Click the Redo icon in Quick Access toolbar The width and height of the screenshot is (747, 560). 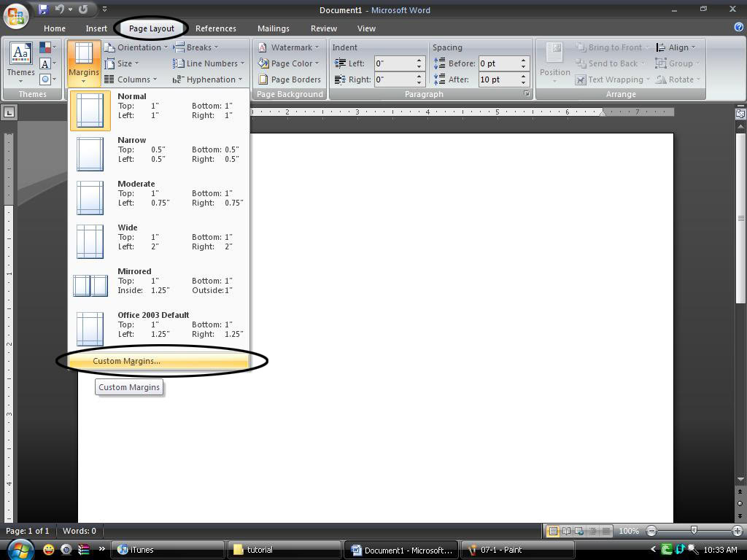coord(83,9)
